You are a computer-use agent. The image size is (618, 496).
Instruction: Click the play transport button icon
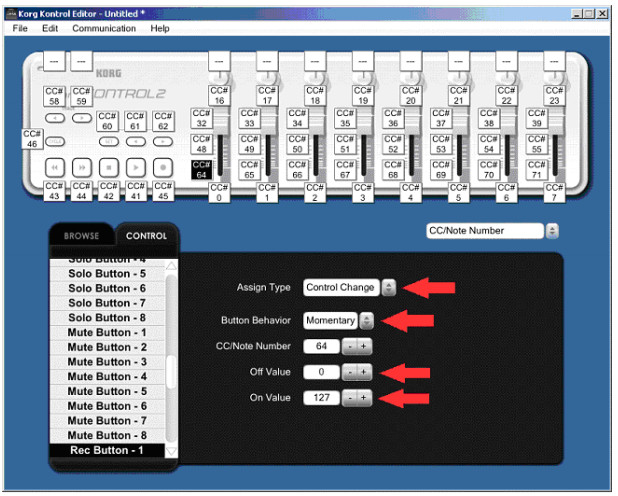(x=136, y=167)
